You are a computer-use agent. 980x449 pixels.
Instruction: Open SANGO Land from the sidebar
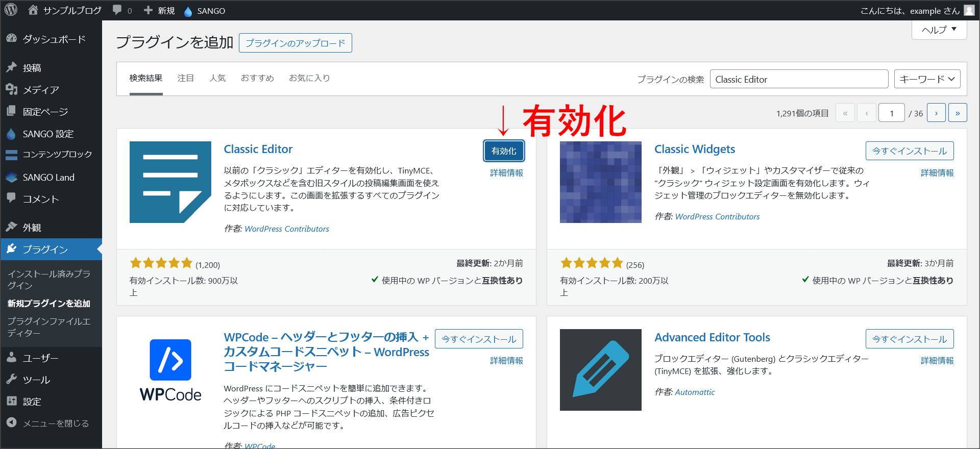coord(48,178)
